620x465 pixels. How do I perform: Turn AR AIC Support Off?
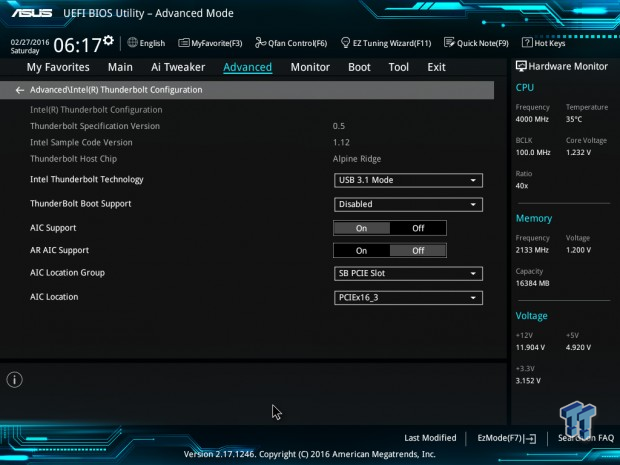point(418,251)
